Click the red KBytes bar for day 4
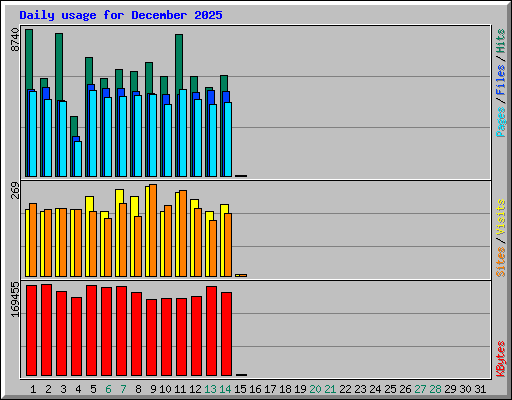Screen dimensions: 512x400 point(76,336)
